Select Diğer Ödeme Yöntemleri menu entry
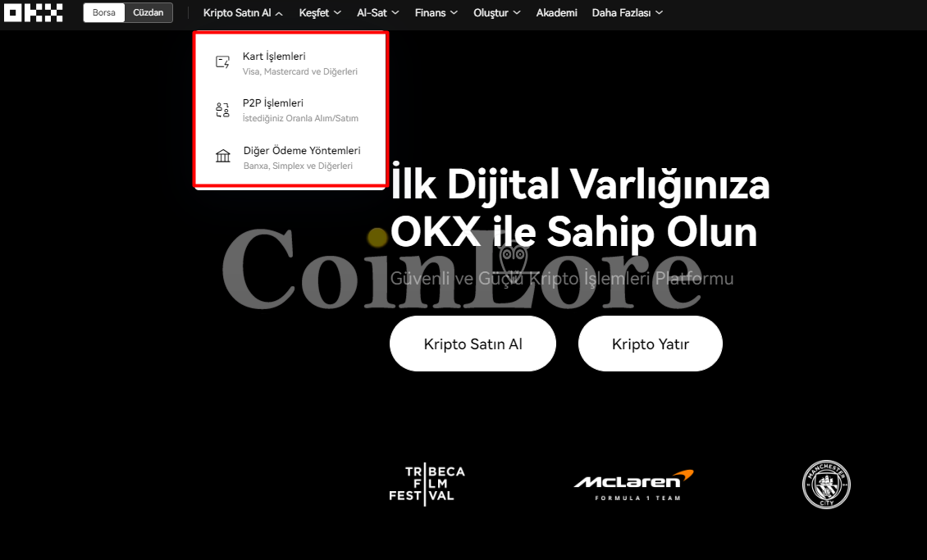927x560 pixels. [290, 157]
